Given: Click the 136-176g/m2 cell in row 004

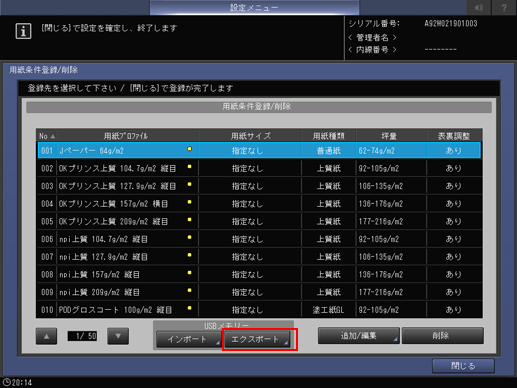Looking at the screenshot, I should pos(391,204).
